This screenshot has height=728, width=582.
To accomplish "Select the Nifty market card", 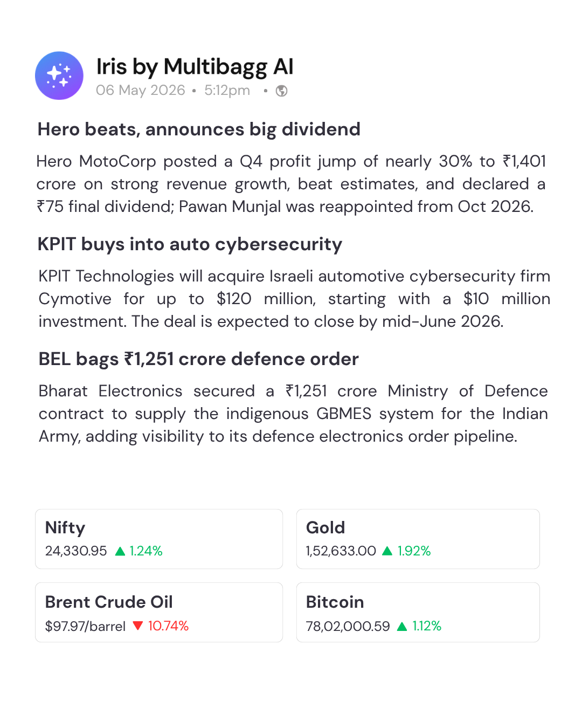I will [x=159, y=539].
